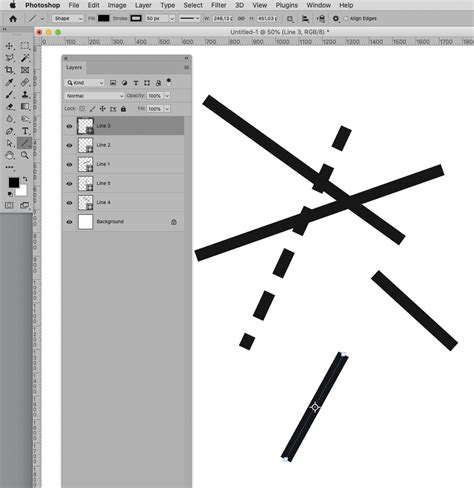Select the Clone Stamp tool
474x488 pixels.
point(25,95)
